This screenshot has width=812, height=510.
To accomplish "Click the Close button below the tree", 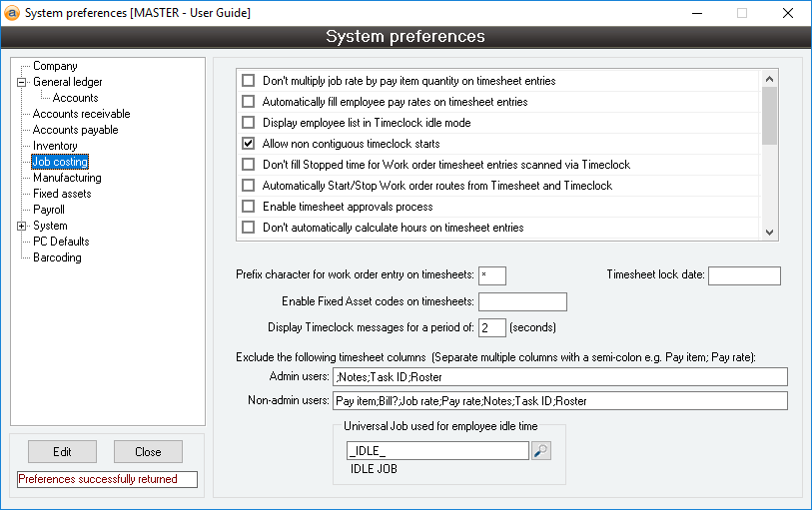I will pyautogui.click(x=148, y=452).
